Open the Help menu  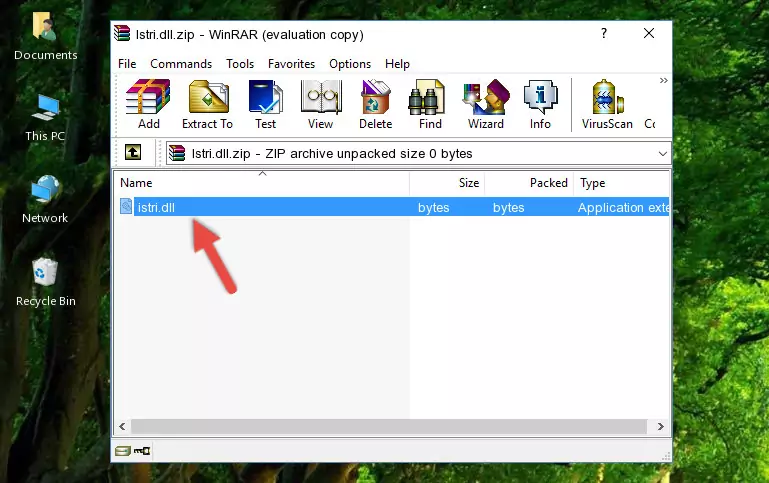[x=397, y=64]
